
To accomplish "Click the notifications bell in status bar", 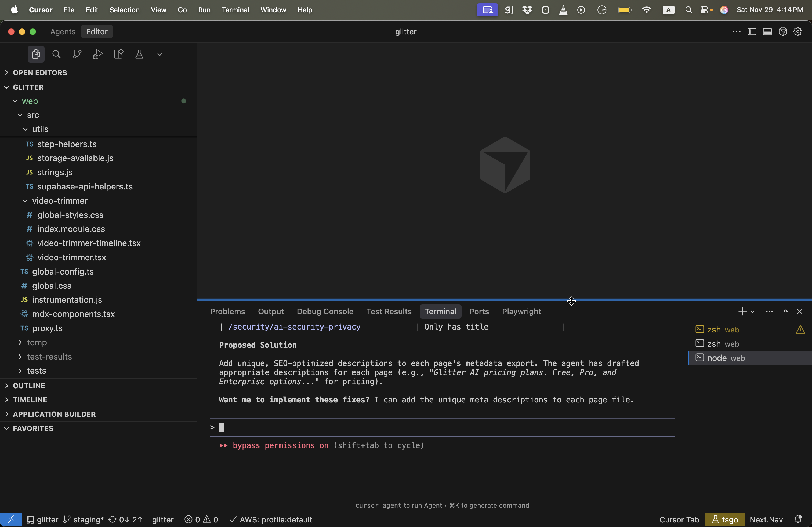I will click(798, 519).
